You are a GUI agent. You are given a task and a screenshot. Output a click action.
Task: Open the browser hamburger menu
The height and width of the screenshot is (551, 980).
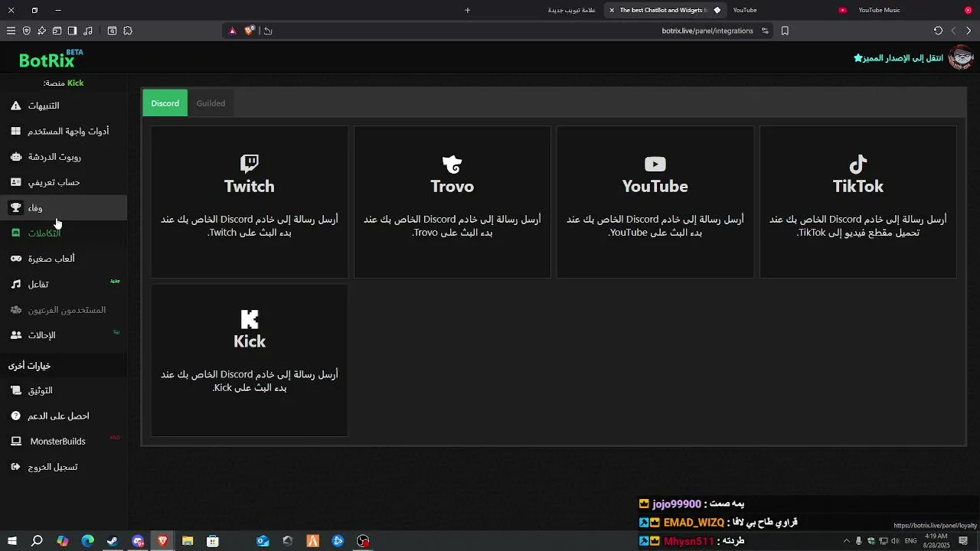coord(11,31)
